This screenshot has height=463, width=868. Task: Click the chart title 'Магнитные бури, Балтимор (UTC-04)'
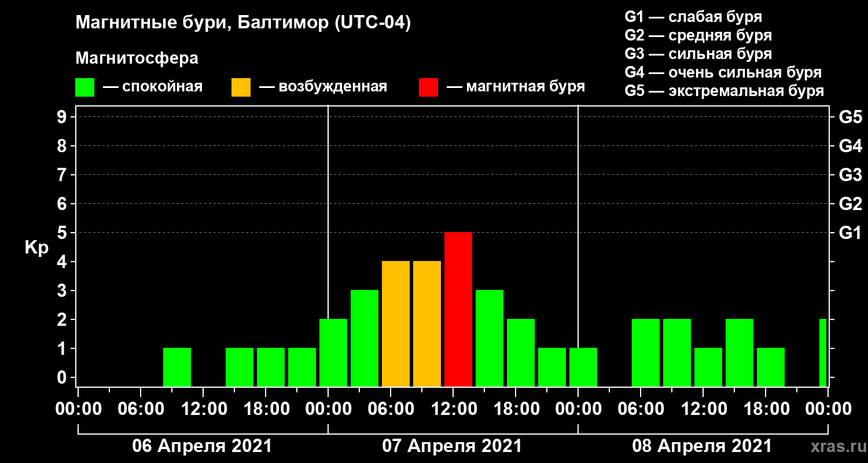(x=243, y=24)
